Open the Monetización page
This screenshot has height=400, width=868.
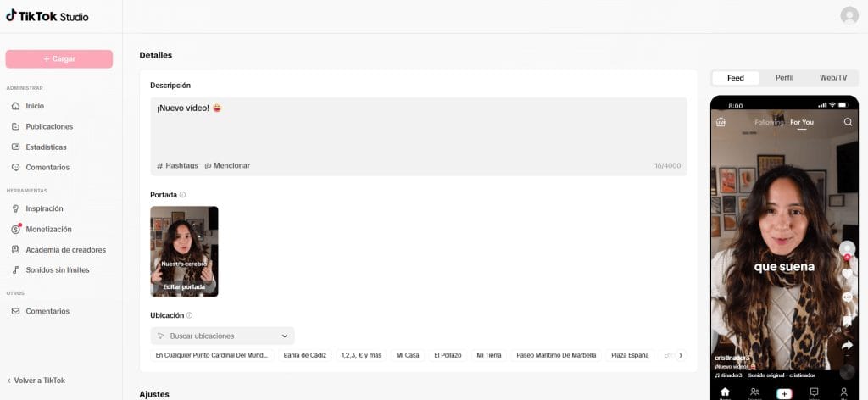tap(48, 229)
